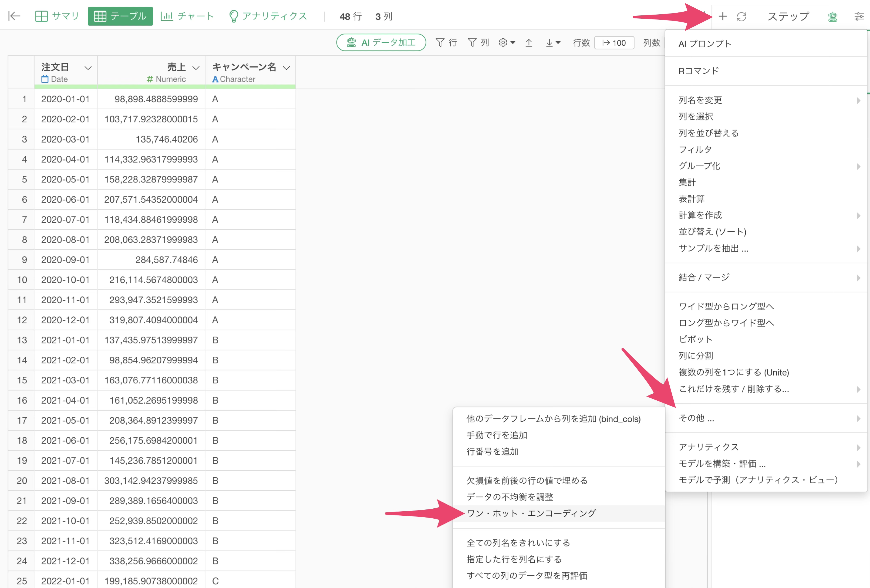Click the AI データ加工 button

pos(381,43)
